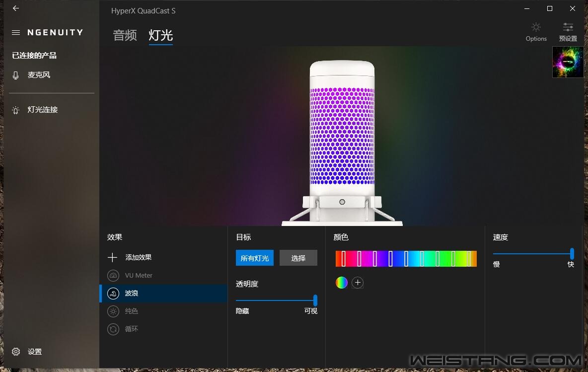Click the 隐藏 opacity label

243,311
